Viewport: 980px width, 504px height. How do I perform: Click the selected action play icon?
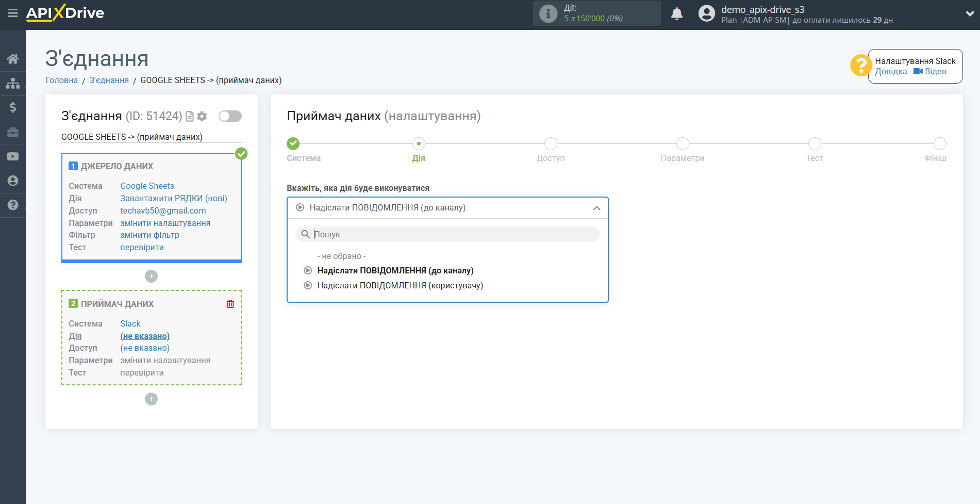click(300, 208)
